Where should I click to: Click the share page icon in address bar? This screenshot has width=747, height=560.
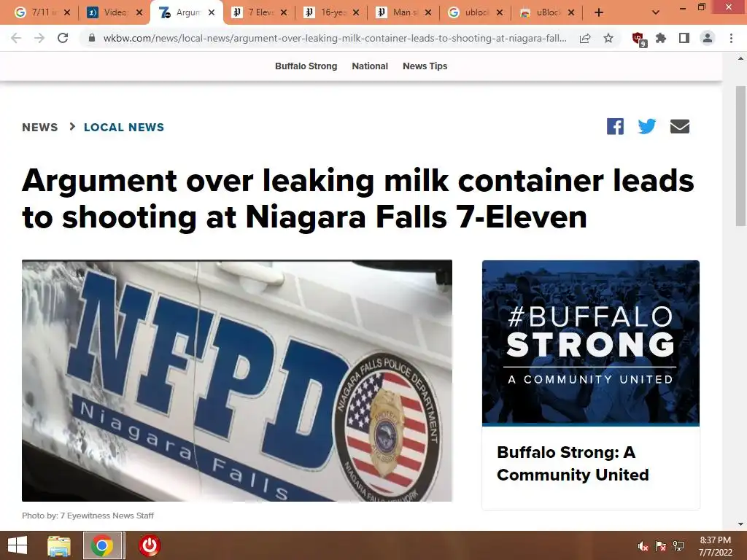click(585, 38)
